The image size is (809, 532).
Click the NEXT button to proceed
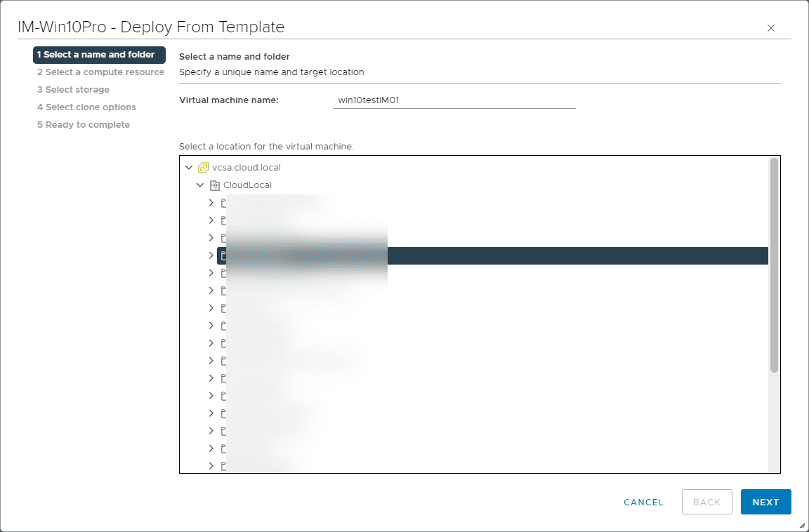coord(765,502)
